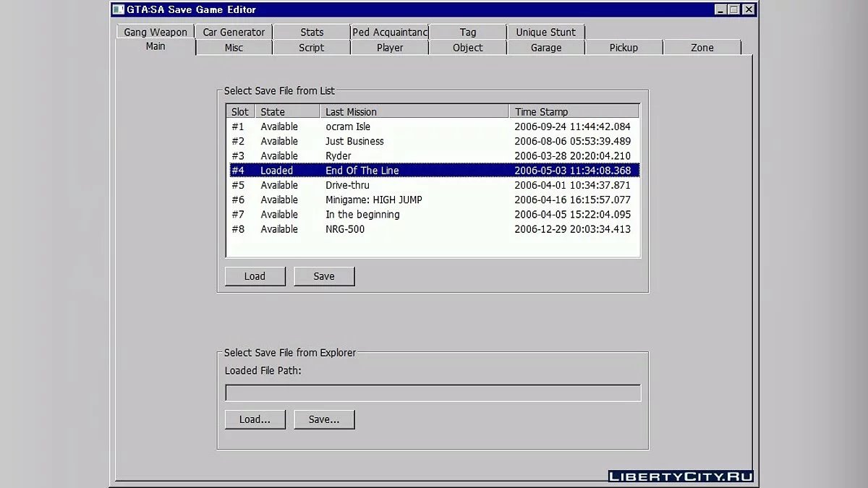Sort by the Time Stamp column header
This screenshot has height=488, width=868.
pyautogui.click(x=574, y=111)
